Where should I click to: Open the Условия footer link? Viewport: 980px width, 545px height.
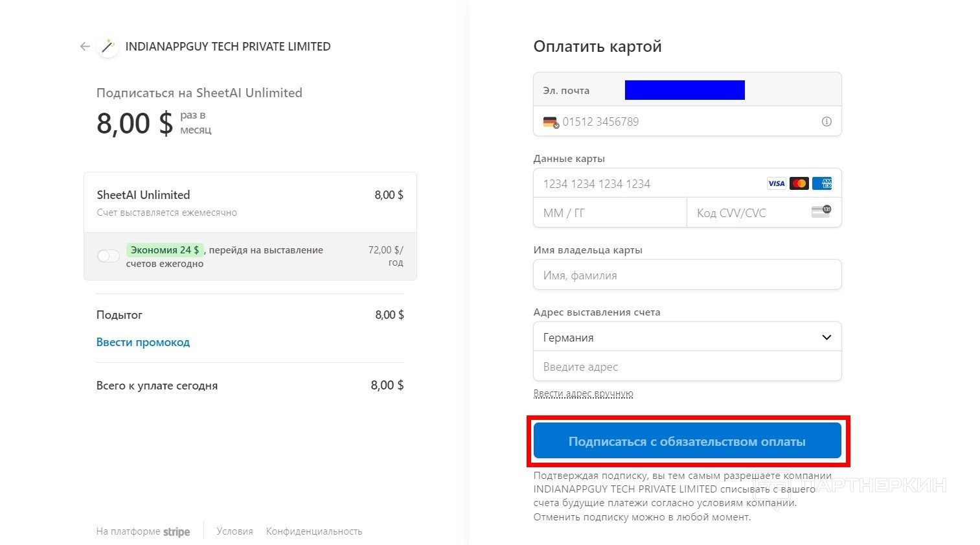tap(234, 531)
